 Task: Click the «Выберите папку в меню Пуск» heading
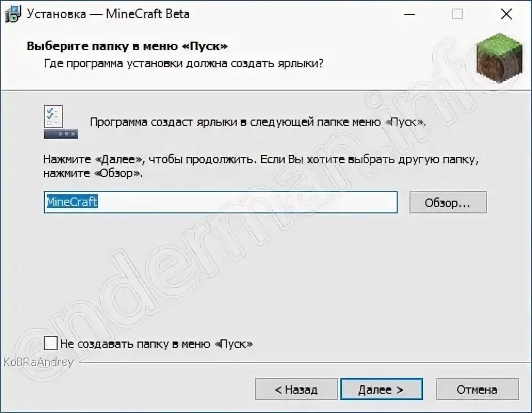click(x=127, y=46)
